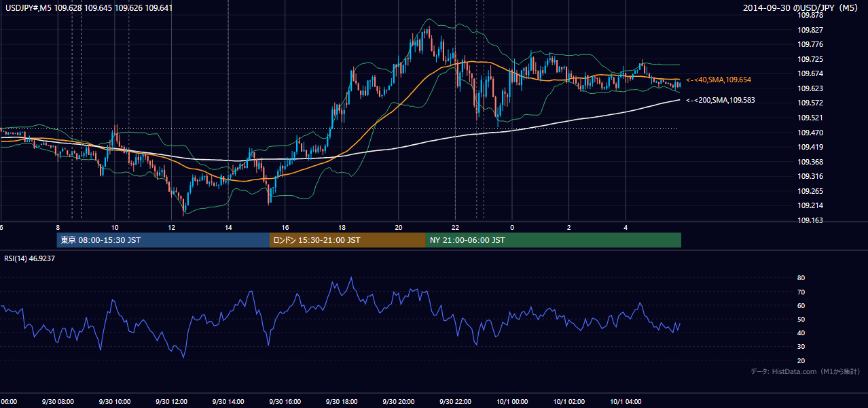Click the RSI 30 level label
The width and height of the screenshot is (868, 408).
[801, 347]
